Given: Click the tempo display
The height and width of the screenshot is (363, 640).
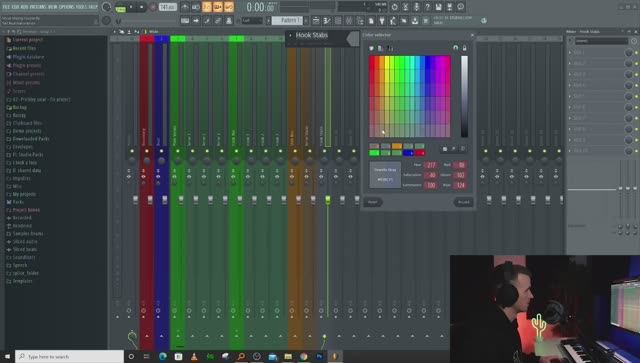Looking at the screenshot, I should tap(168, 7).
